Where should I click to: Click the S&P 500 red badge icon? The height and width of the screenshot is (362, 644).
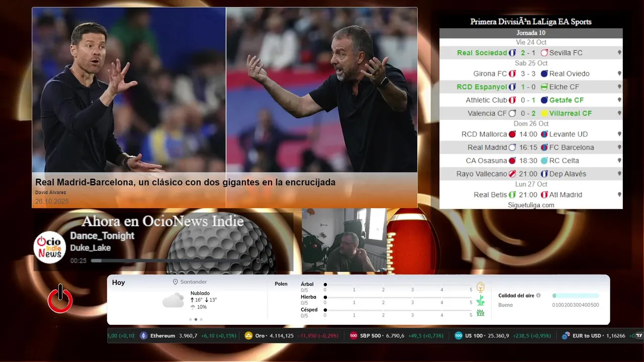[354, 336]
